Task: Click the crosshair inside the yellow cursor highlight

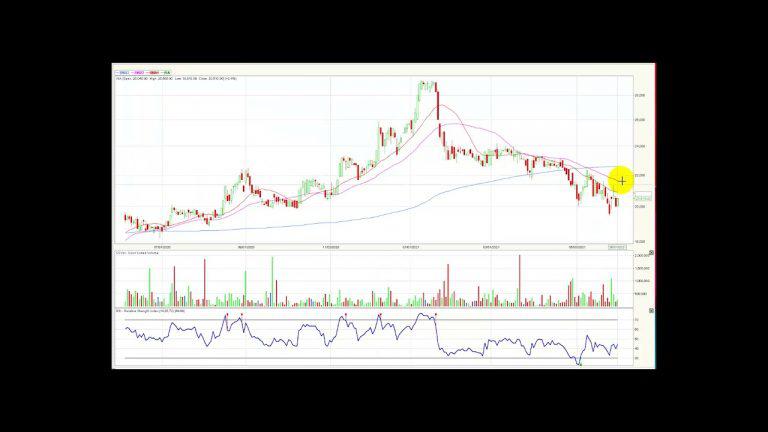Action: (622, 181)
